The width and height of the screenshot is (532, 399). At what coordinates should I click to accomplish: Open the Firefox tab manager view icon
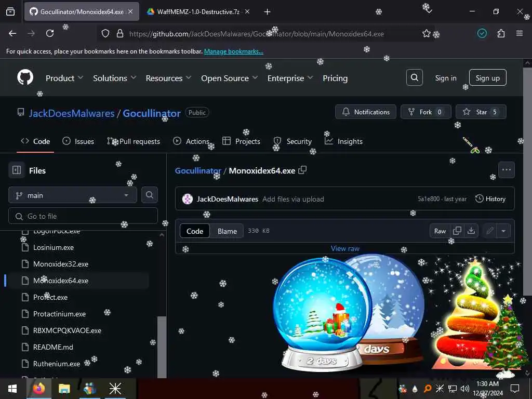(x=10, y=12)
